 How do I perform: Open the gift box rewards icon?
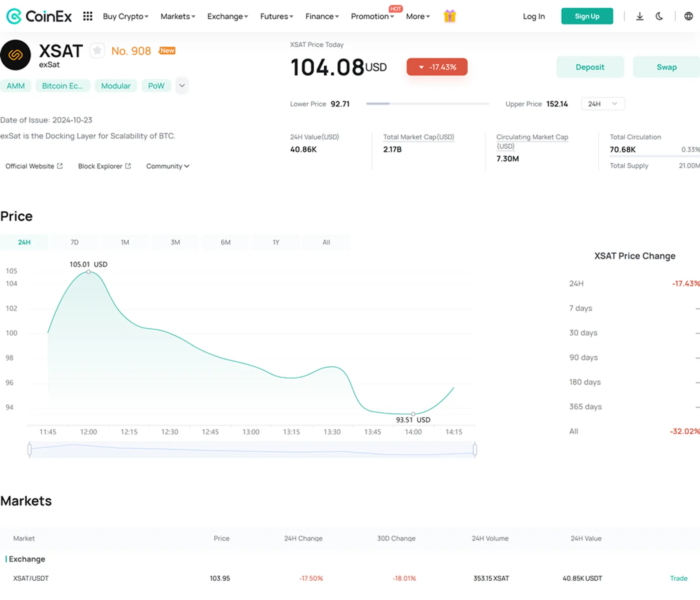450,16
